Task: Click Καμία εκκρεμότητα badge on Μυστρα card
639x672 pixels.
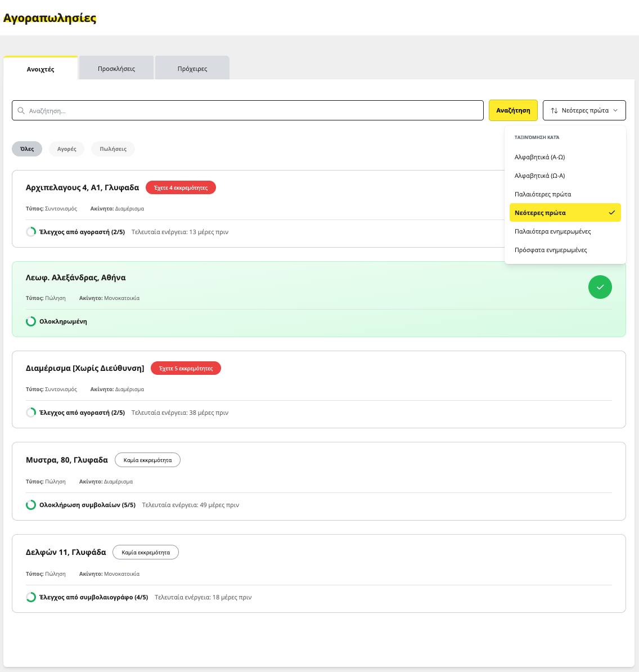Action: coord(148,460)
